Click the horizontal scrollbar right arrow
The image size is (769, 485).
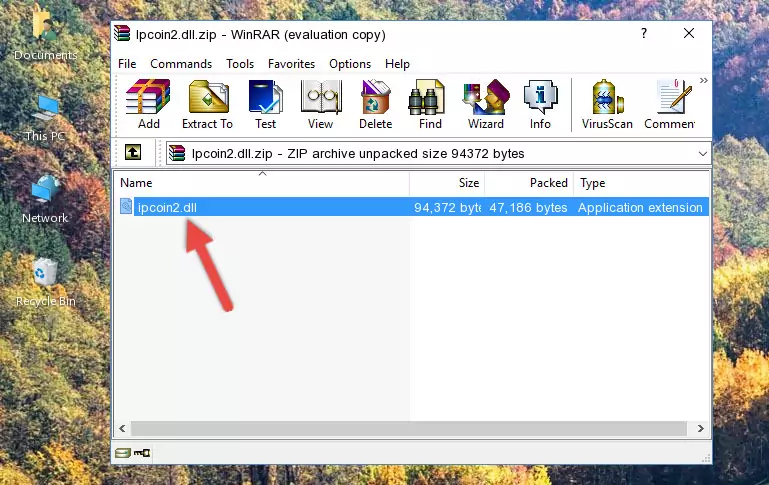tap(701, 429)
